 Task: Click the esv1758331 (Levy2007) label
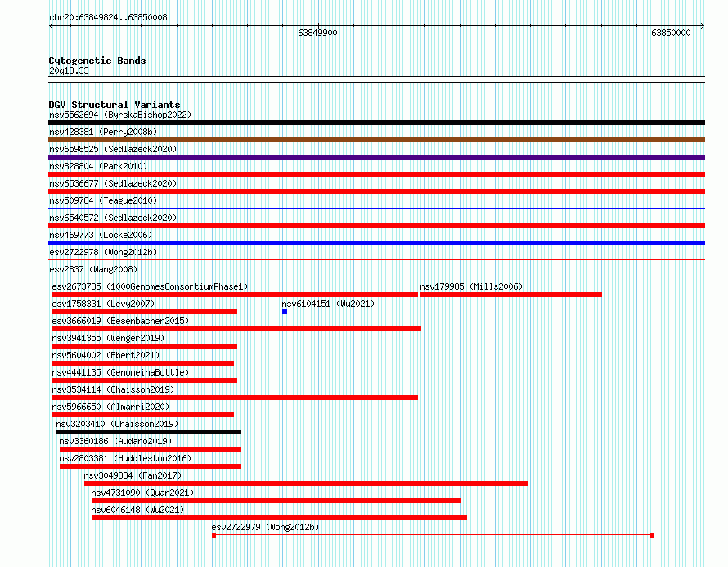pyautogui.click(x=103, y=304)
